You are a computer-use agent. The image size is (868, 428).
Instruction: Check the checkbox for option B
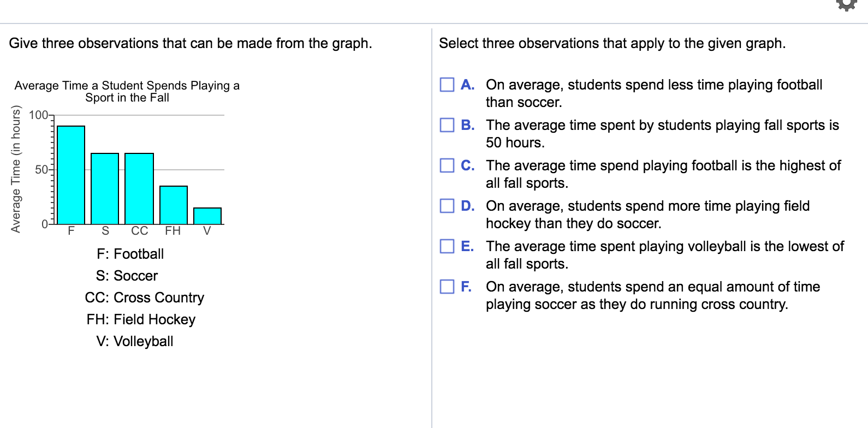[446, 125]
